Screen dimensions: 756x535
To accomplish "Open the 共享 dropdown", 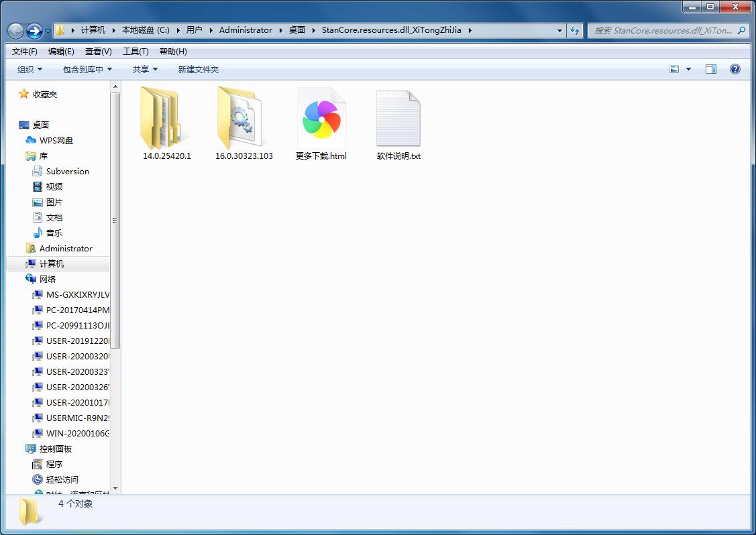I will pyautogui.click(x=145, y=70).
